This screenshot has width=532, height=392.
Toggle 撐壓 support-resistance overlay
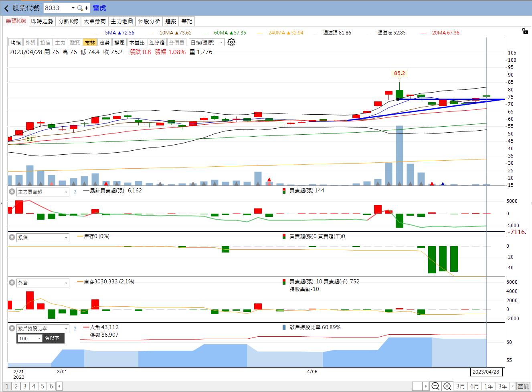coord(119,42)
